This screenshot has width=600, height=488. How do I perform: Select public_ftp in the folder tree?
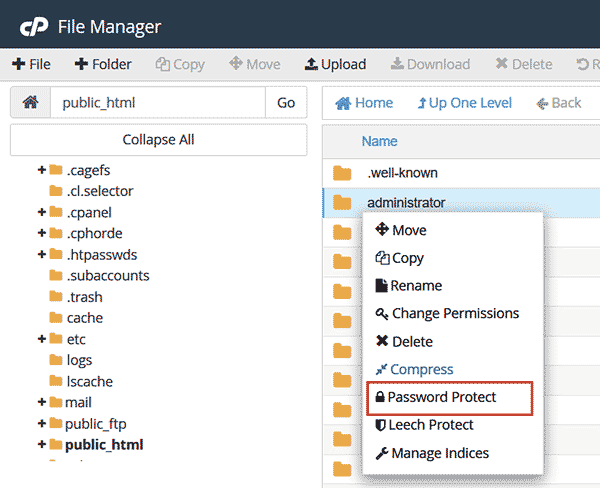tap(95, 424)
